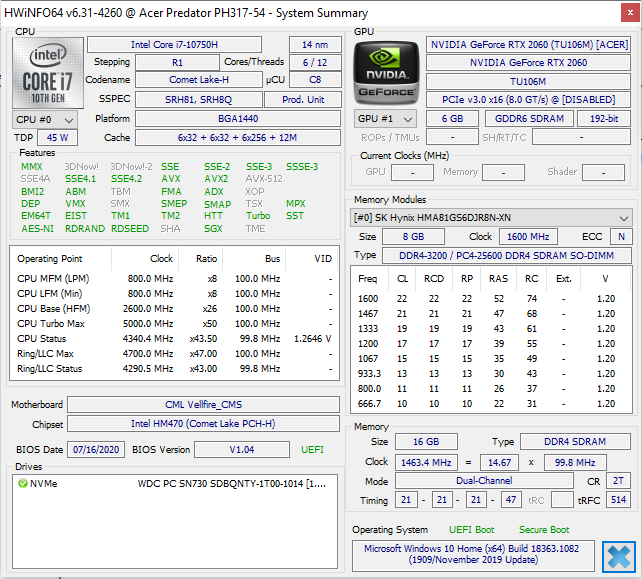Click the blue X close icon near OS info
The height and width of the screenshot is (579, 642).
click(x=619, y=557)
